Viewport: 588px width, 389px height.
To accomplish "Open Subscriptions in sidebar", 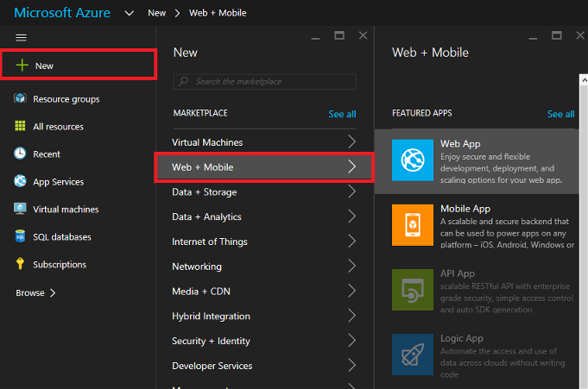I will coord(60,265).
